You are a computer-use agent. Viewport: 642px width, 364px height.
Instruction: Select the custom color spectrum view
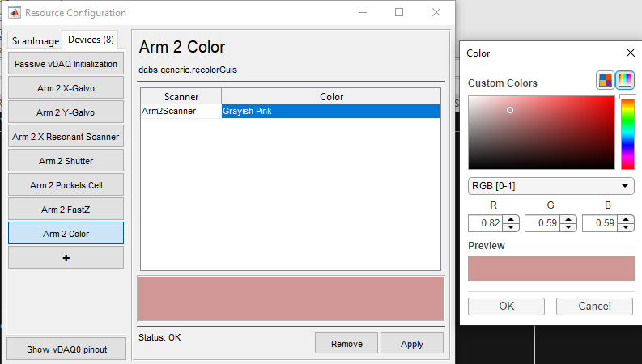pyautogui.click(x=625, y=80)
